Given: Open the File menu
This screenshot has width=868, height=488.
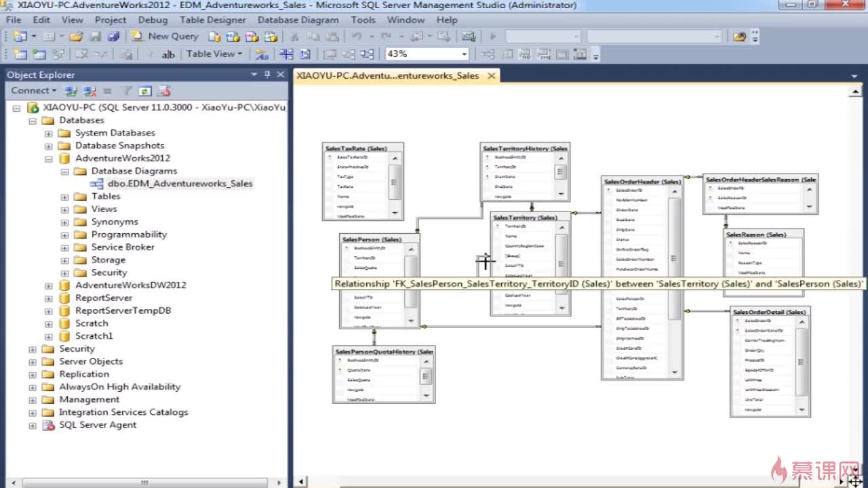Looking at the screenshot, I should click(14, 20).
